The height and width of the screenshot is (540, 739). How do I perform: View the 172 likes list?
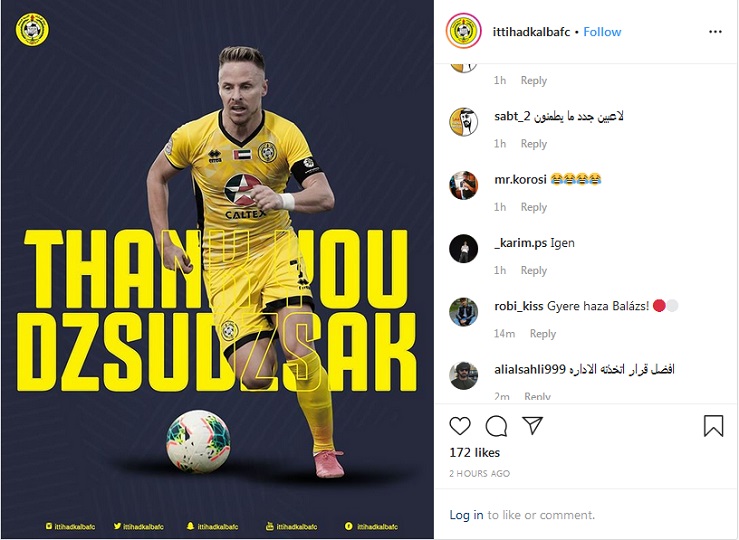[x=475, y=453]
